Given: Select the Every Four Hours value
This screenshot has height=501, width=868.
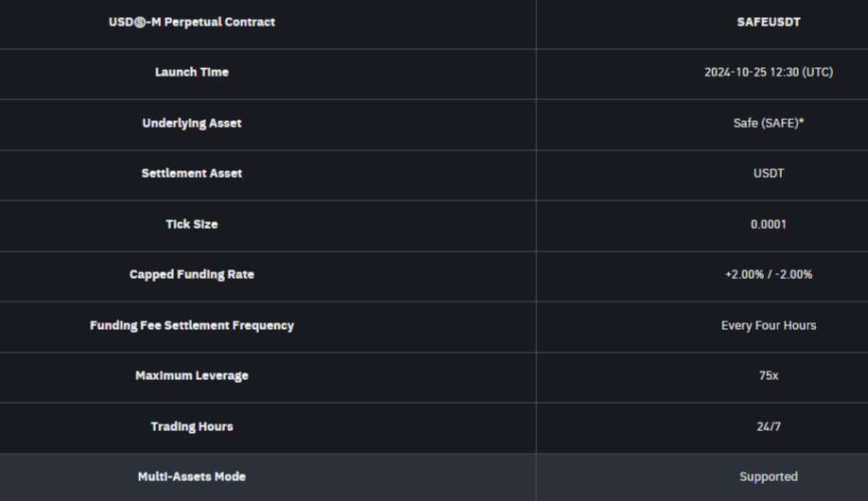Looking at the screenshot, I should [x=769, y=325].
